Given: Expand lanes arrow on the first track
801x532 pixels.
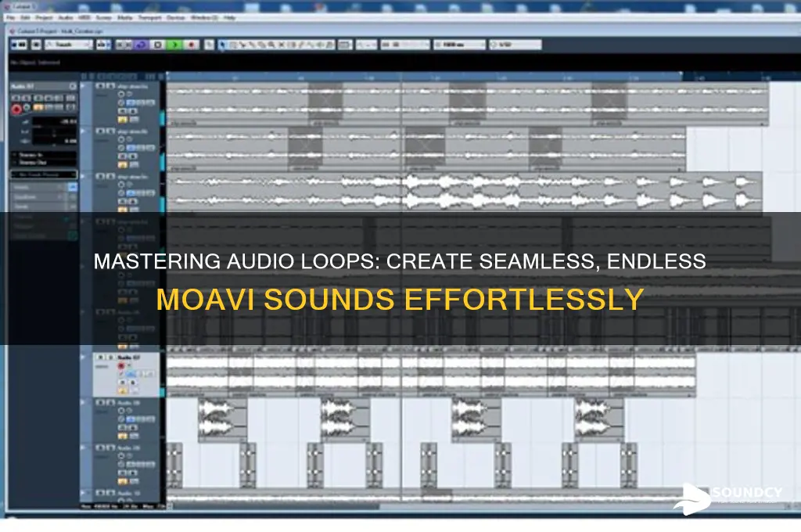Looking at the screenshot, I should (x=83, y=86).
